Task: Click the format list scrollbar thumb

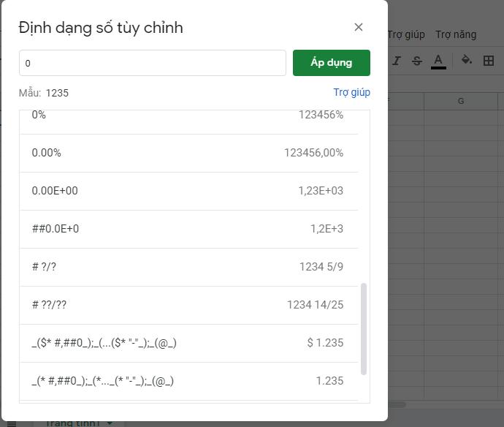Action: tap(364, 329)
